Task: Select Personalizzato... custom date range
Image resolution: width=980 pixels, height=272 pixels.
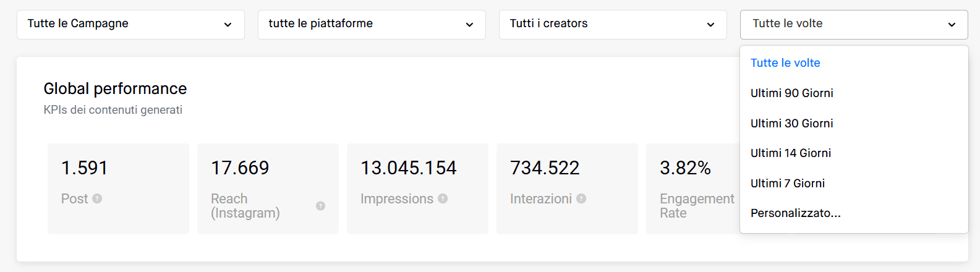Action: (x=795, y=213)
